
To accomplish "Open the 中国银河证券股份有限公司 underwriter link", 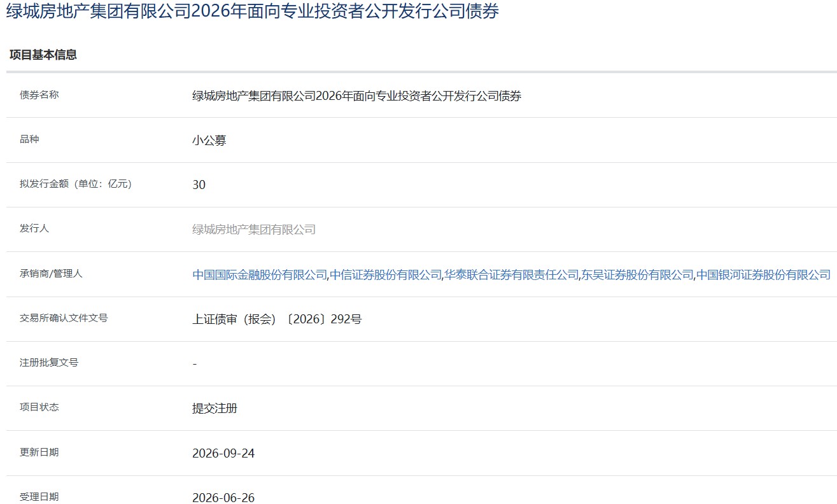I will [763, 275].
